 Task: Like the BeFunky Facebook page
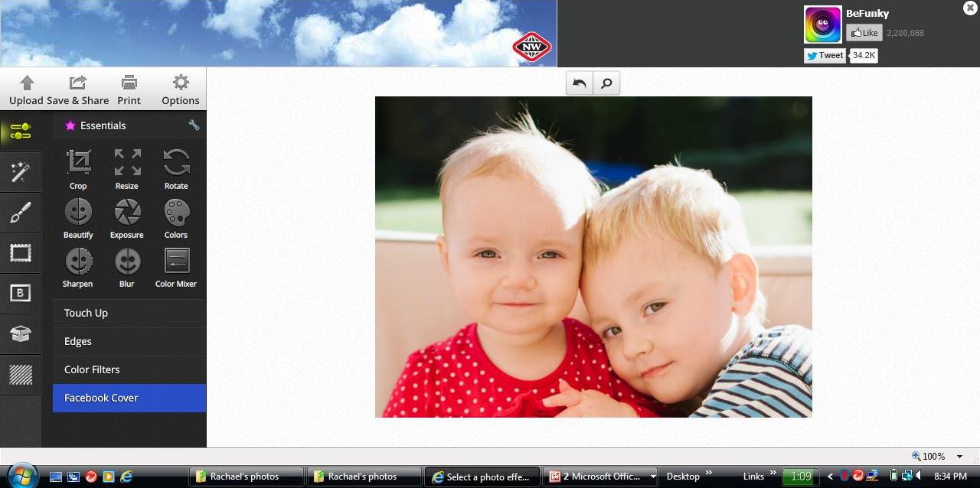click(864, 32)
